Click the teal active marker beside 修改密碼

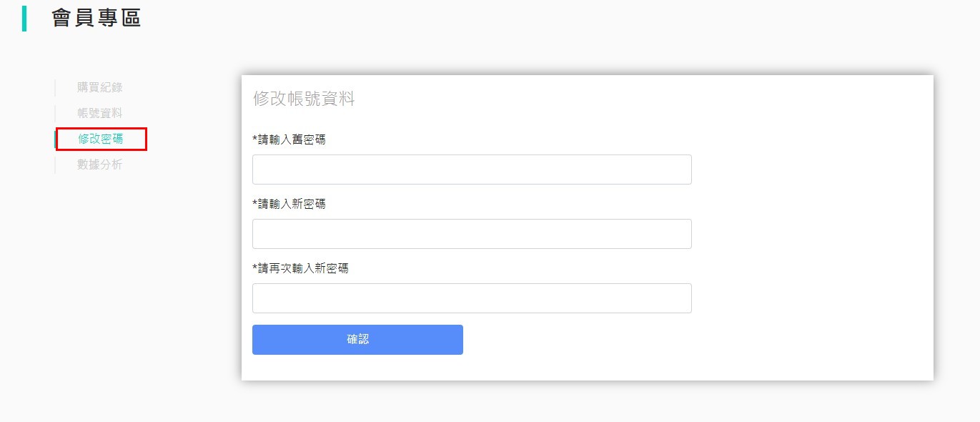pos(55,139)
